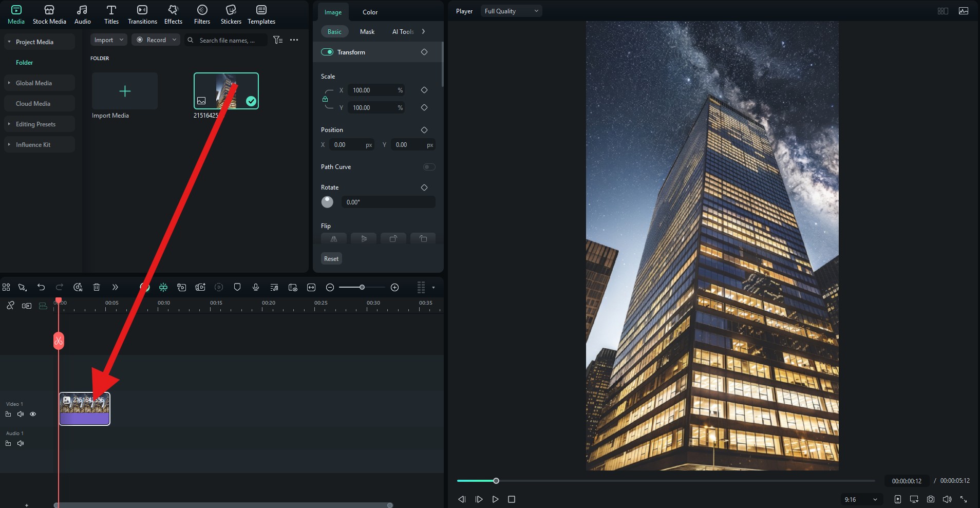The height and width of the screenshot is (508, 980).
Task: Open the Titles tab
Action: click(x=111, y=15)
